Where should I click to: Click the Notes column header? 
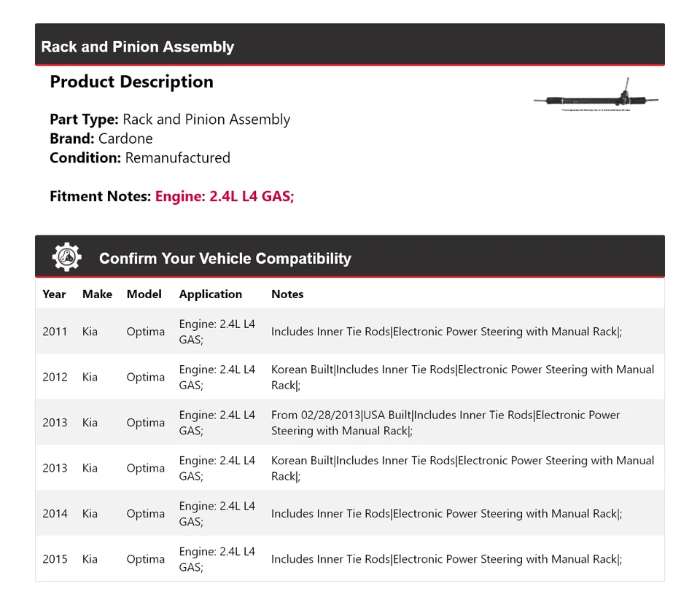[x=287, y=294]
